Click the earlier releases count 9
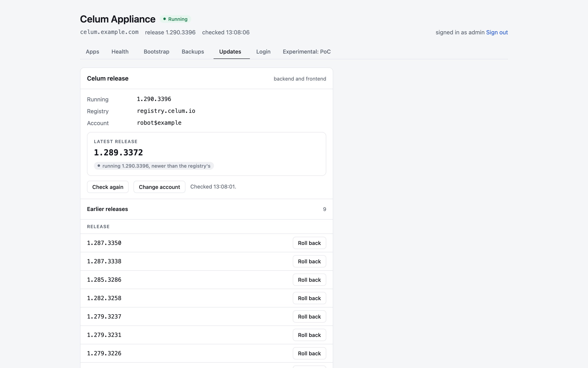Image resolution: width=588 pixels, height=368 pixels. tap(324, 209)
